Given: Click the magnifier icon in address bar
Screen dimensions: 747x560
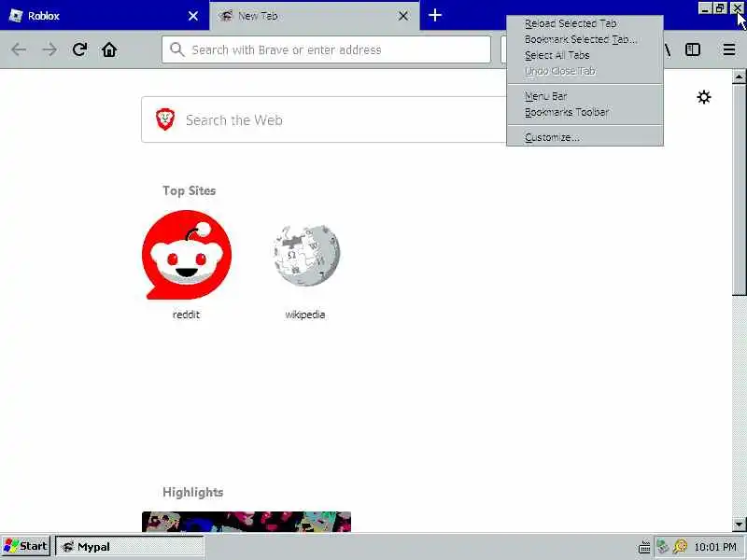Looking at the screenshot, I should pyautogui.click(x=176, y=49).
